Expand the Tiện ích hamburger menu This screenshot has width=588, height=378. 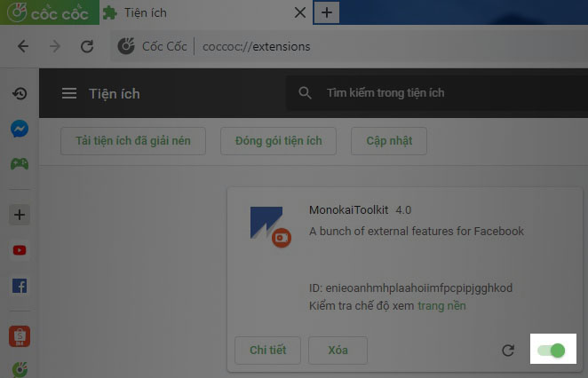tap(69, 93)
